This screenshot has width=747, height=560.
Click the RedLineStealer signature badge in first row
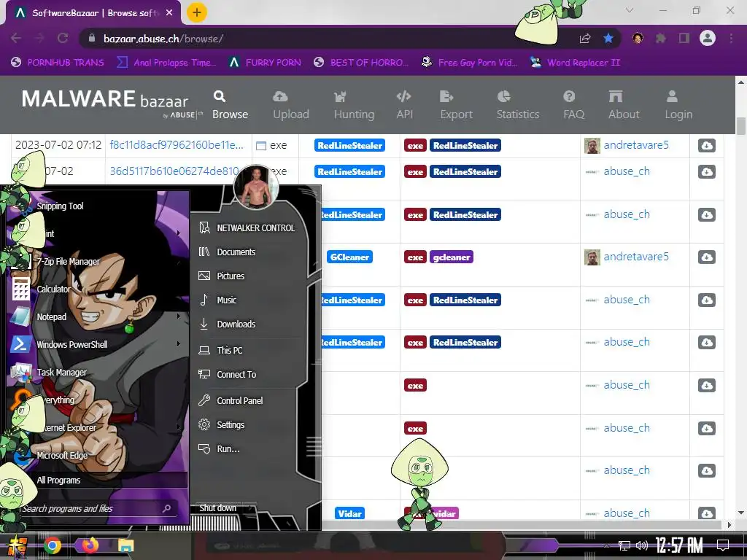coord(349,145)
